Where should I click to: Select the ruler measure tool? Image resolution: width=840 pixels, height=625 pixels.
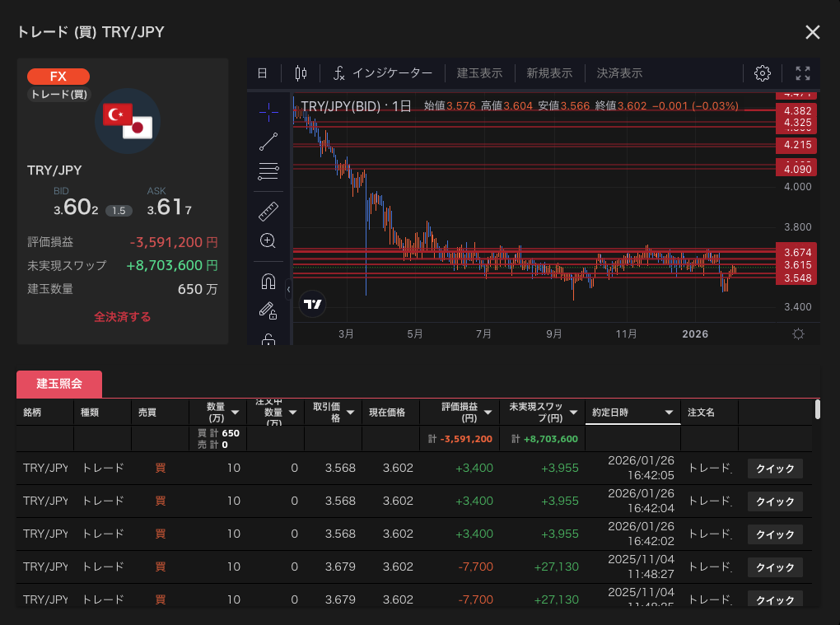pos(268,211)
